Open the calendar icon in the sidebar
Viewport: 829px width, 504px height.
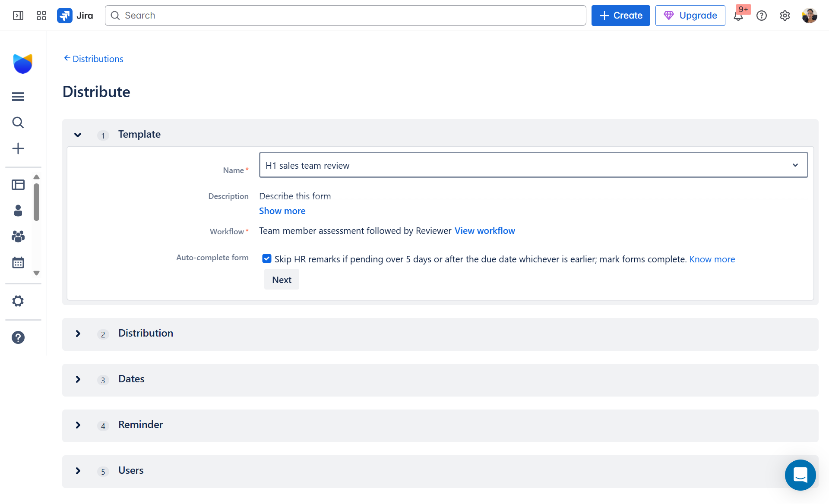[18, 262]
